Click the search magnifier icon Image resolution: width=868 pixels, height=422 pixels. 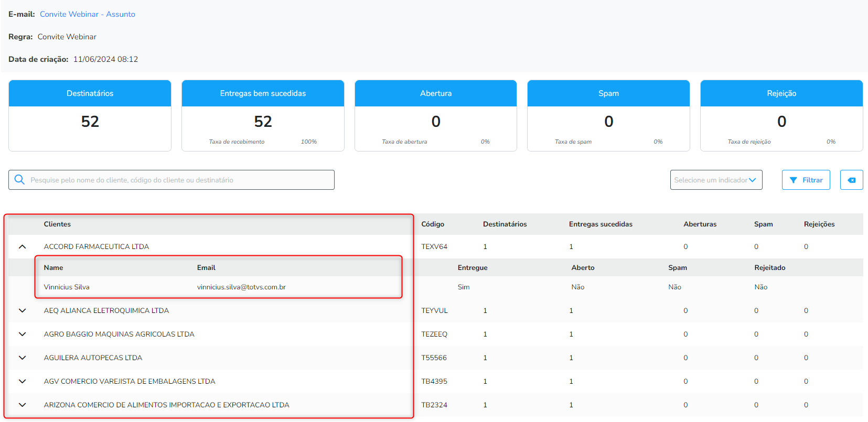(19, 180)
